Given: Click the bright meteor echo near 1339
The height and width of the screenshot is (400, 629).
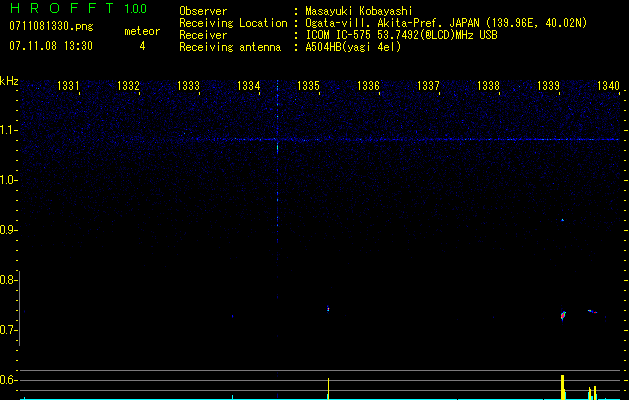Looking at the screenshot, I should (x=563, y=316).
